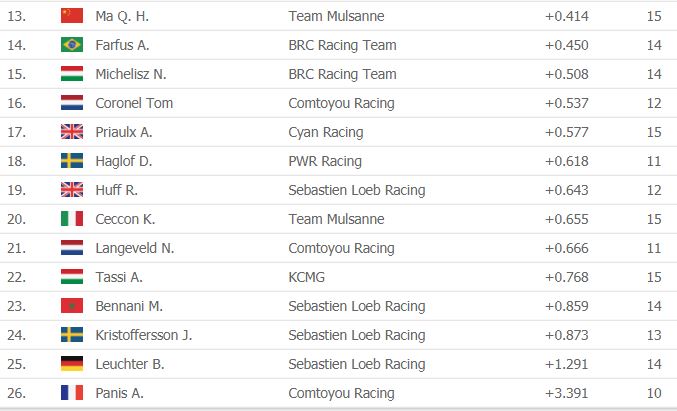Click the Hungary flag beside Michelisz N.
Image resolution: width=677 pixels, height=411 pixels.
click(x=71, y=74)
